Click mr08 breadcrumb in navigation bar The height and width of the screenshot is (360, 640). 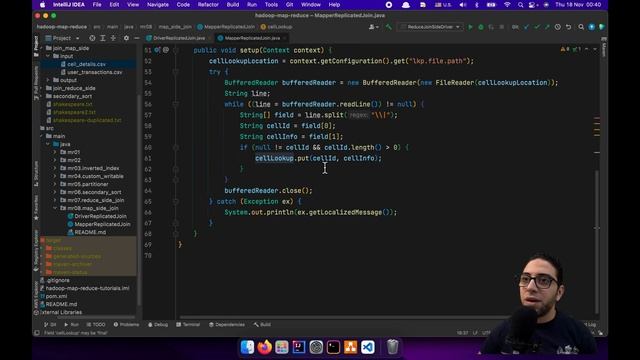tap(146, 27)
